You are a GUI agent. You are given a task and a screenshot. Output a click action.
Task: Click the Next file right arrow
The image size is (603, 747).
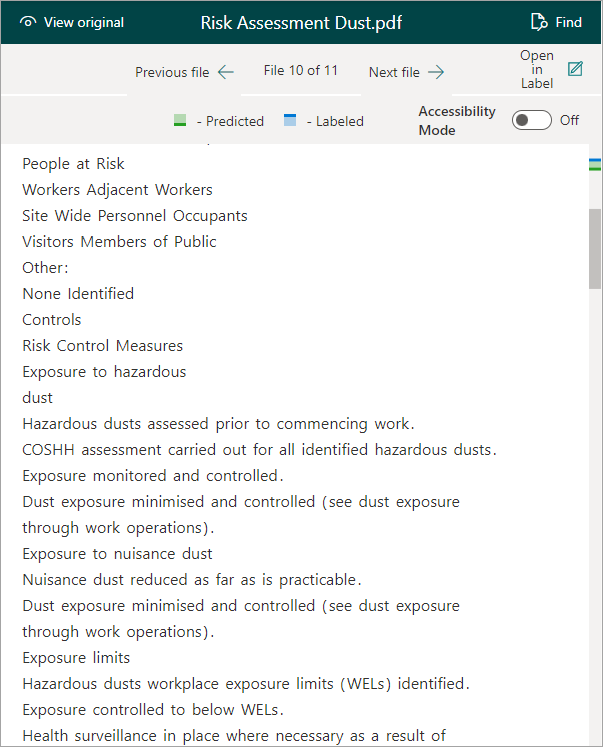[x=436, y=72]
